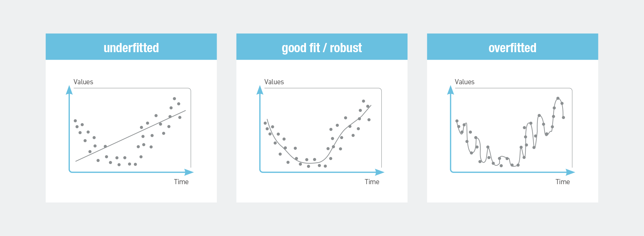Viewport: 644px width, 236px height.
Task: Click the Time label under the overfitted chart
Action: (563, 182)
